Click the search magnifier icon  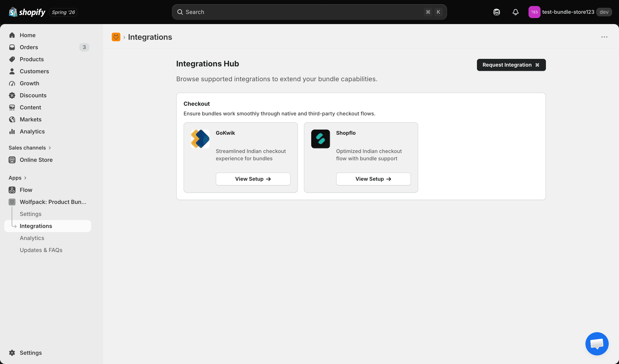pos(180,12)
